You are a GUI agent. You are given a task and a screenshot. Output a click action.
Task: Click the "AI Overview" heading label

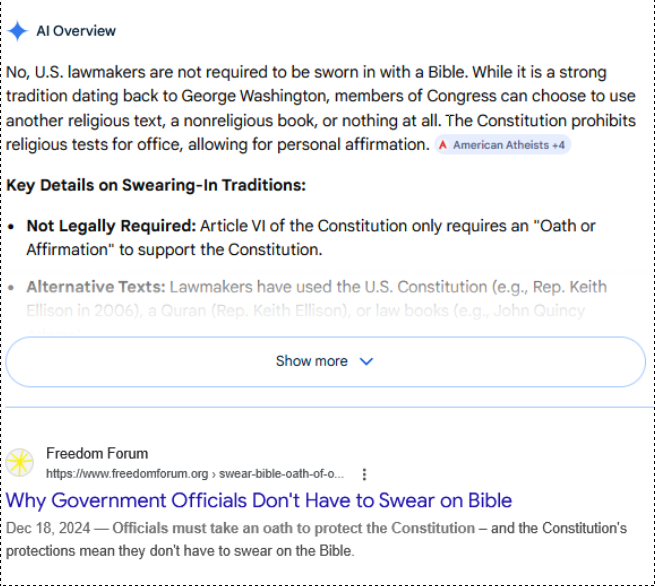pos(76,31)
